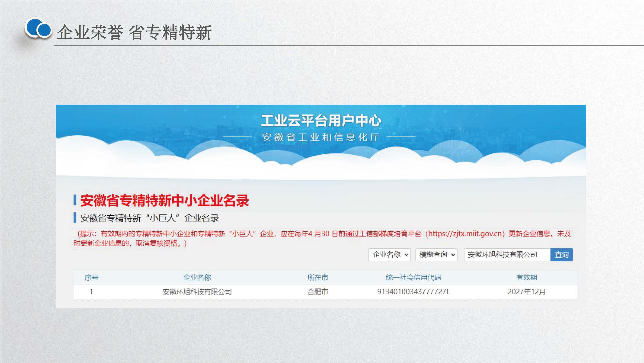Click the 查询 search button
This screenshot has width=644, height=363.
tap(561, 255)
